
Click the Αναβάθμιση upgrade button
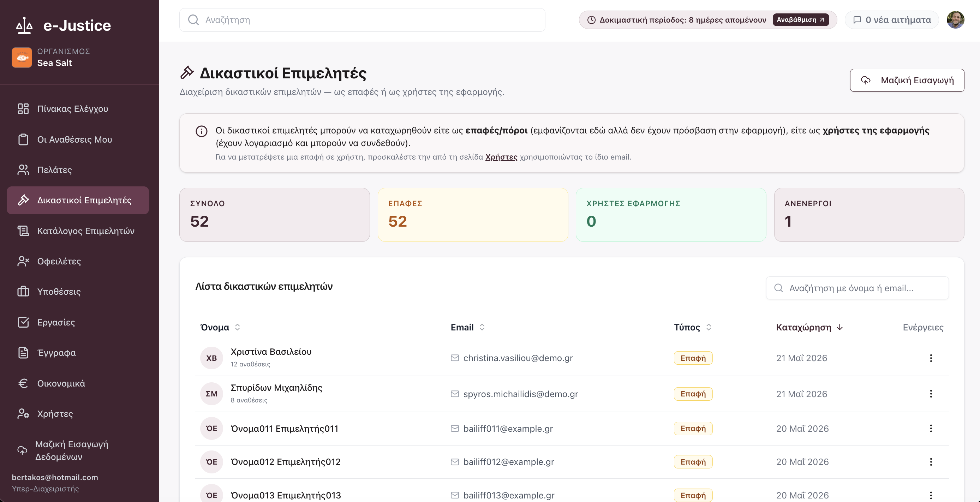tap(800, 20)
